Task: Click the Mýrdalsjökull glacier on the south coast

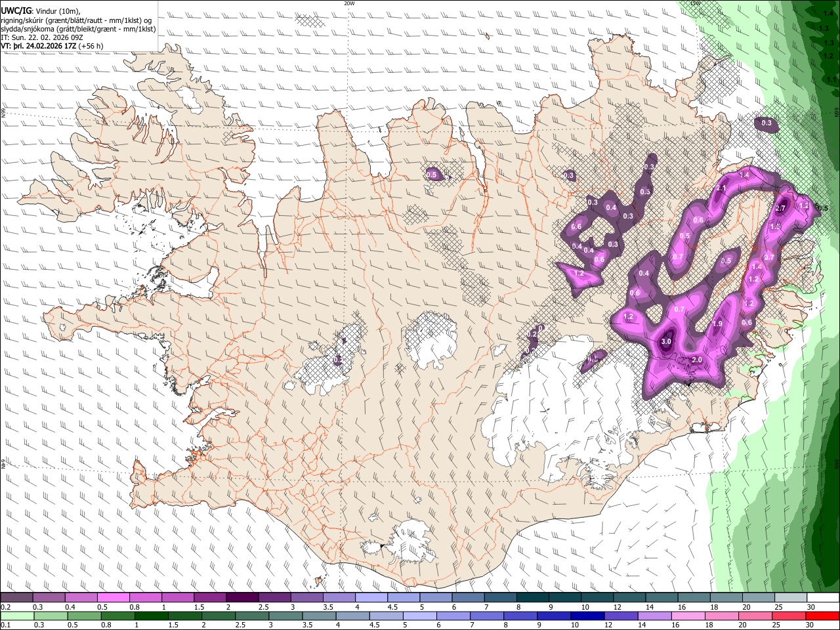Action: tap(412, 541)
